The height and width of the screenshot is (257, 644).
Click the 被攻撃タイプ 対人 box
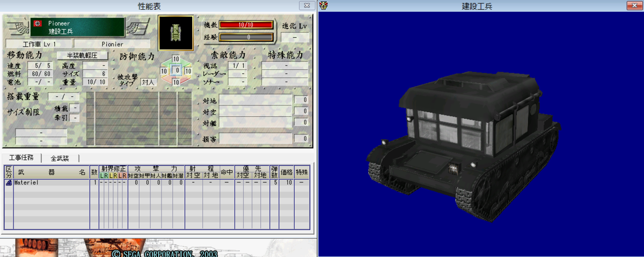148,82
